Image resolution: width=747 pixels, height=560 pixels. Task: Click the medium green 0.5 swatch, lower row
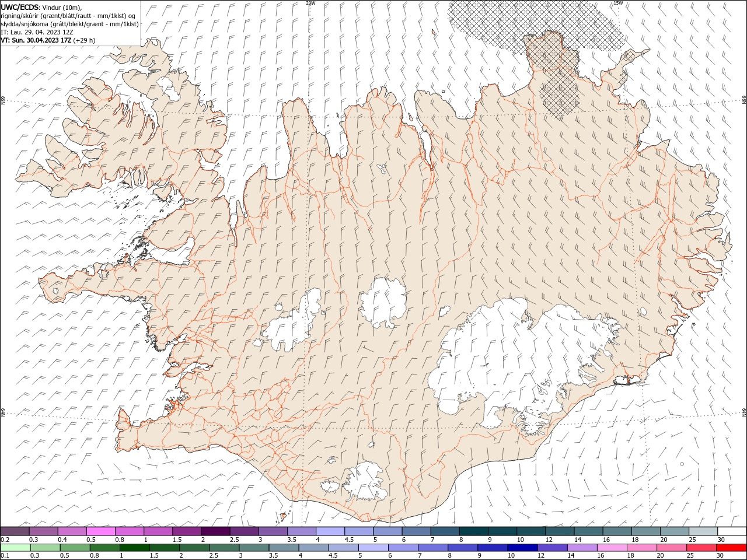point(75,548)
